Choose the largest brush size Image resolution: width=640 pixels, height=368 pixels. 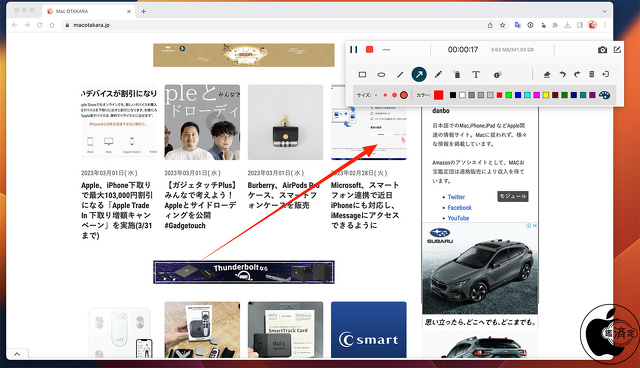pyautogui.click(x=404, y=95)
